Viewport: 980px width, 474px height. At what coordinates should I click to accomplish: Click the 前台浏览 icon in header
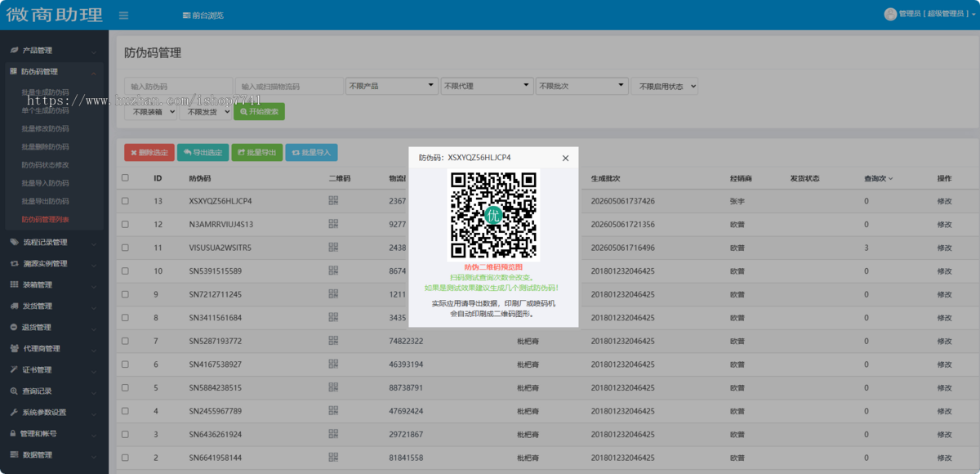pos(187,16)
